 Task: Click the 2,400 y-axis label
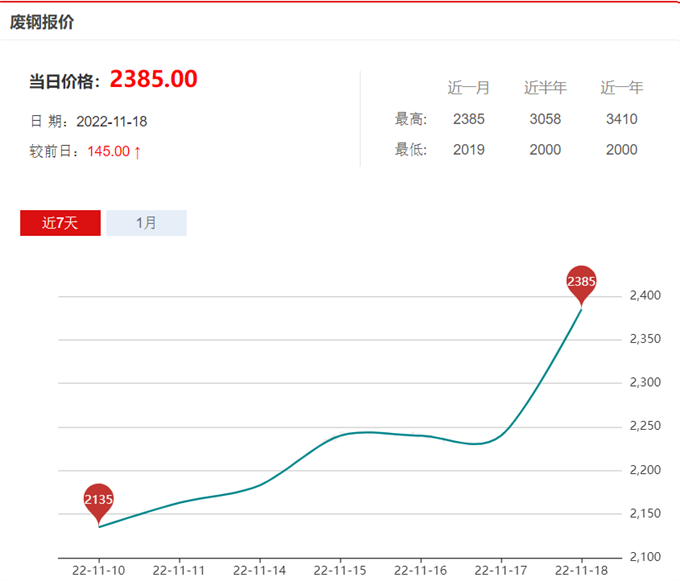tap(645, 296)
